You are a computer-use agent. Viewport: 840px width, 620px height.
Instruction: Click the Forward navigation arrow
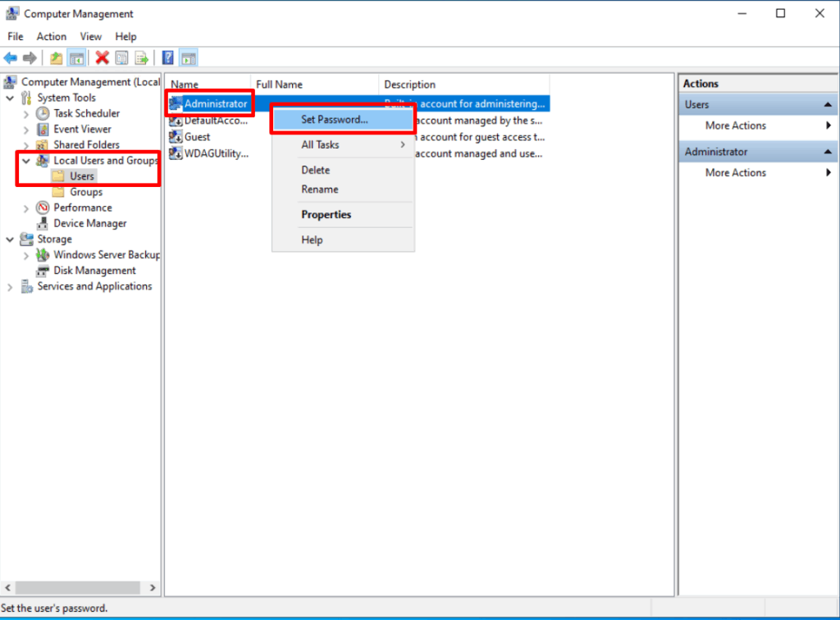point(31,57)
